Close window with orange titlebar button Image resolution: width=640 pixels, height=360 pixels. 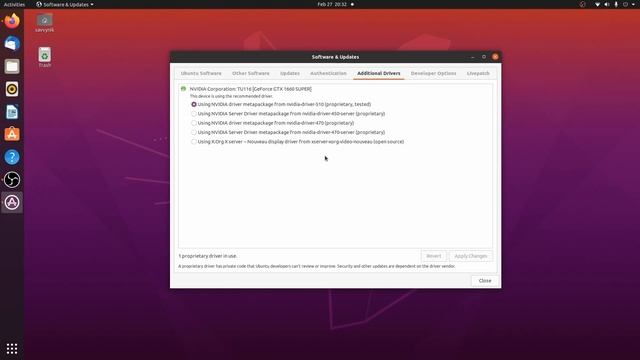point(495,57)
